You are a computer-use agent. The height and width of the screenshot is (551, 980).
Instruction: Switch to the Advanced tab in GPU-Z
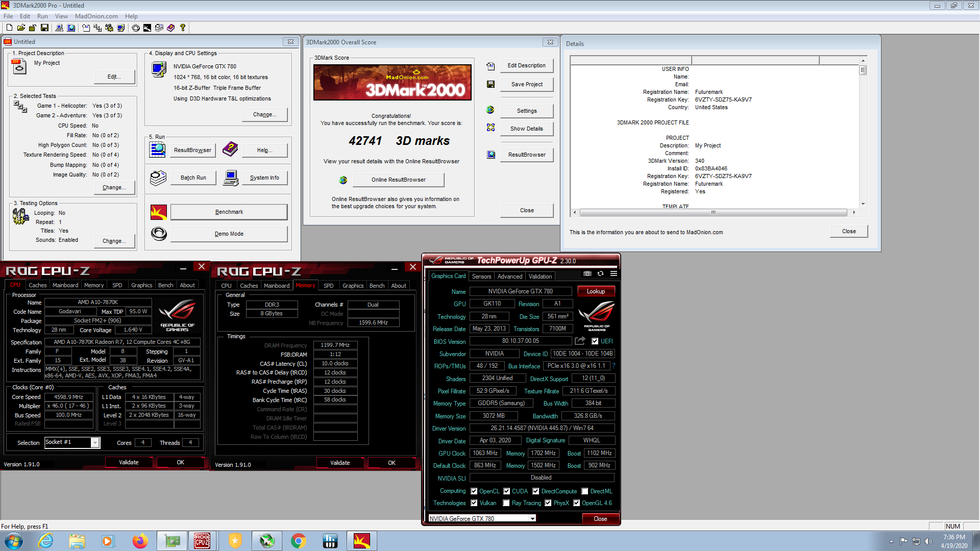[510, 277]
